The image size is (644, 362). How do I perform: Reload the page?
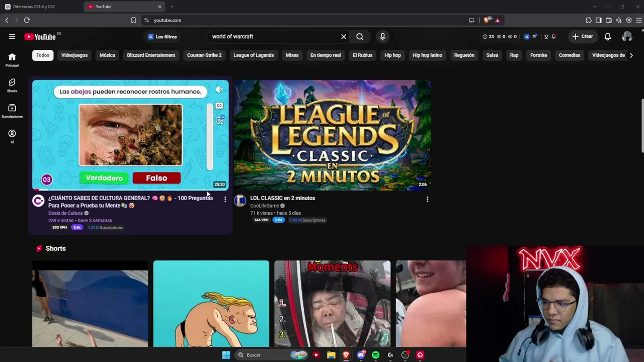tap(27, 20)
